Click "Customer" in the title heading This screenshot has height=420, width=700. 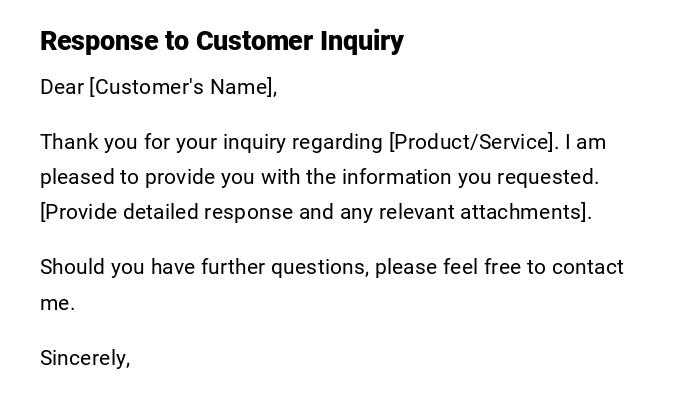coord(255,41)
